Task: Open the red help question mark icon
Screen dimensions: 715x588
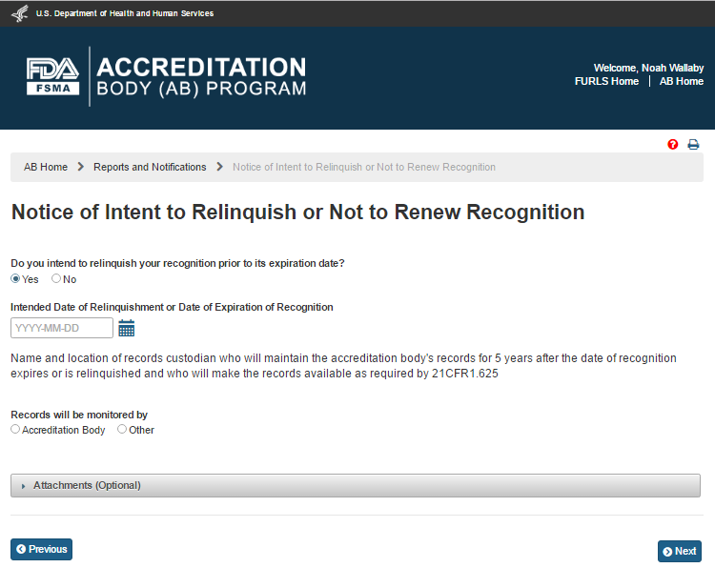Action: (x=673, y=145)
